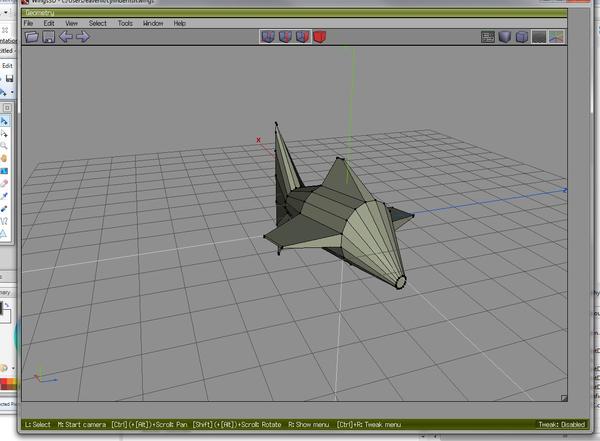Screen dimensions: 600x441
Task: Click the 'M: Start camera' status hint
Action: coord(82,425)
